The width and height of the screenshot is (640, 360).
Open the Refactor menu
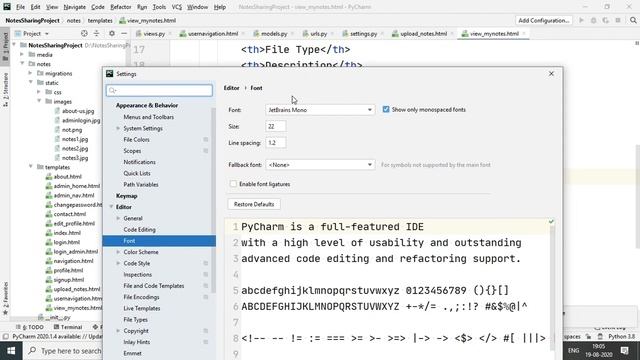tap(121, 7)
